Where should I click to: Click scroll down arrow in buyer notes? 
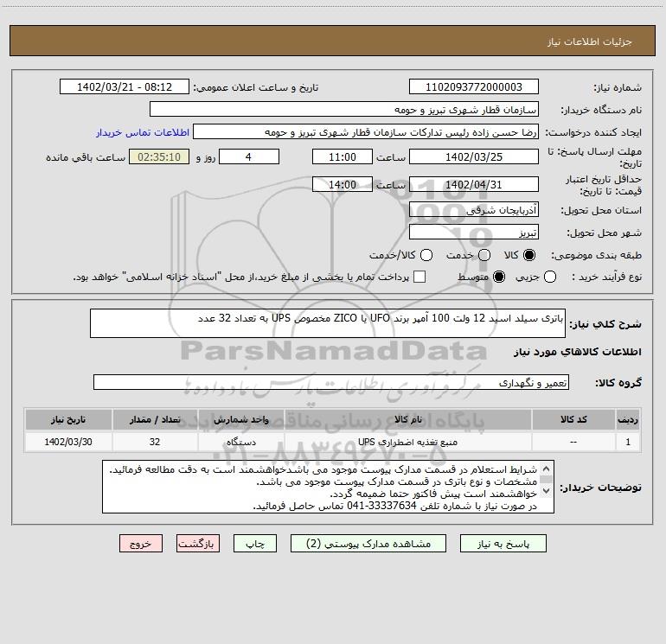pyautogui.click(x=547, y=491)
